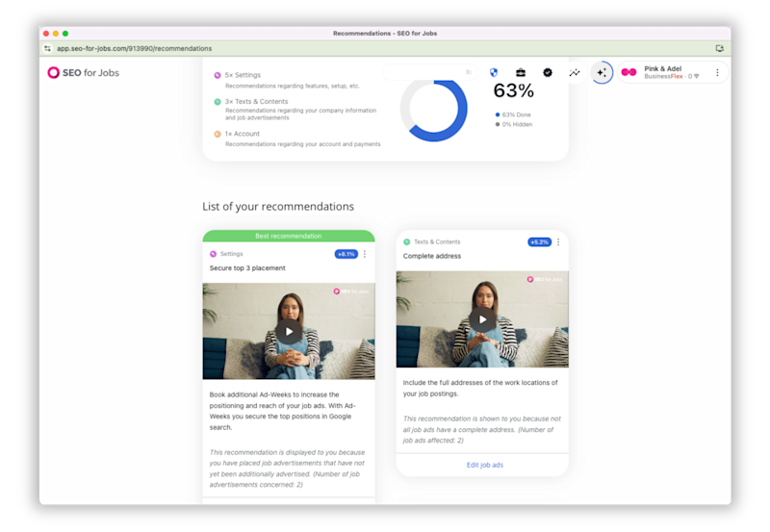
Task: Click the Texts & Contents tag icon on address card
Action: pos(406,242)
